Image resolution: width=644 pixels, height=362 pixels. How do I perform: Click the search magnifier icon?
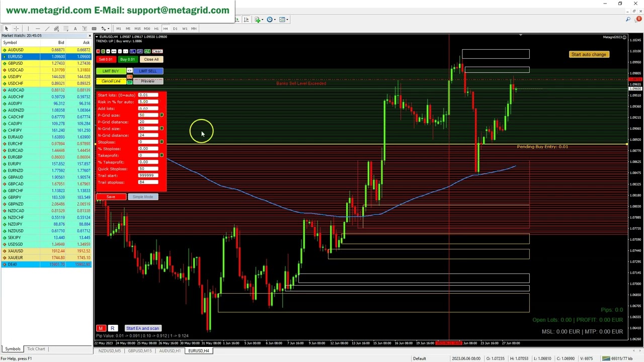coord(628,19)
